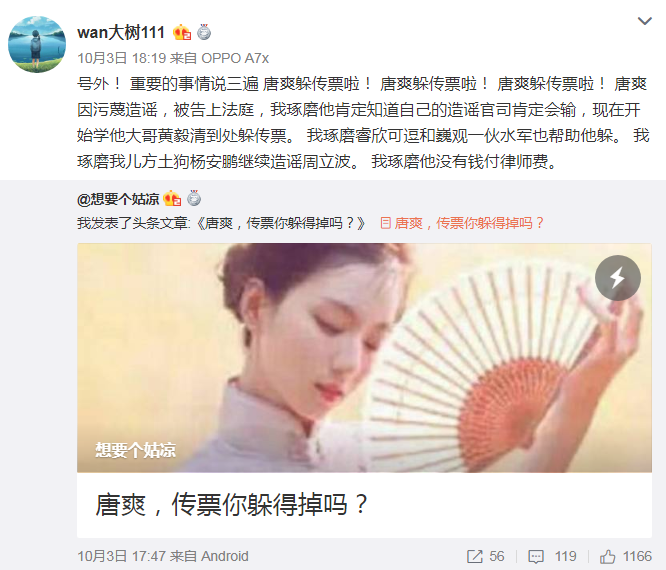
Task: Click the OPPO A7x source link
Action: click(235, 58)
